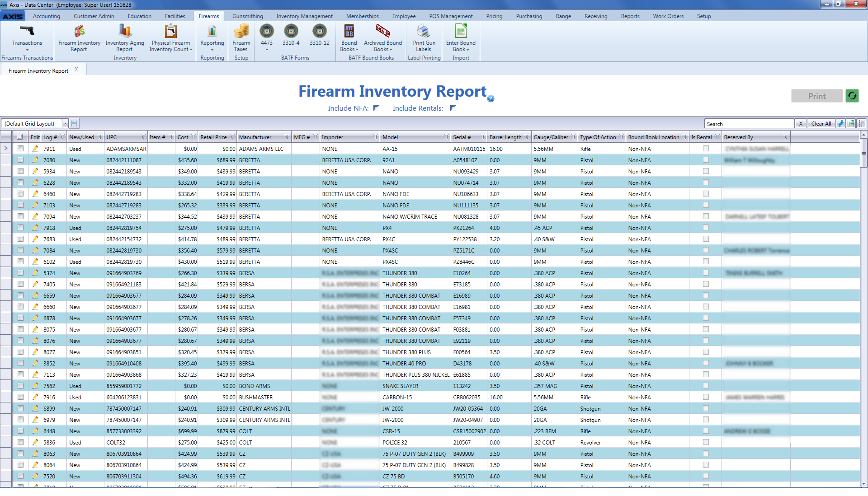Open BATF form 3310-12
Viewport: 868px width, 496px height.
tap(320, 31)
